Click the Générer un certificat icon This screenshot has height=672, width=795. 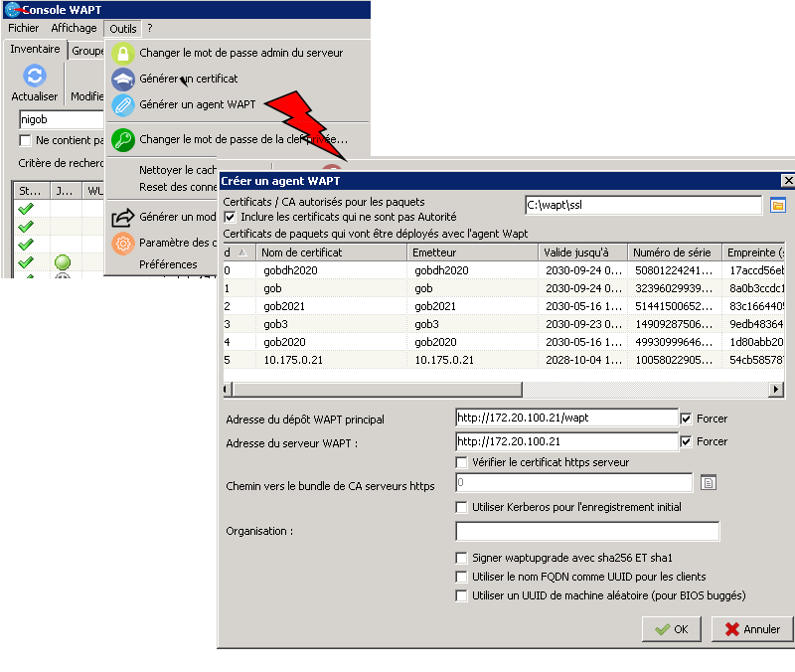pyautogui.click(x=122, y=80)
